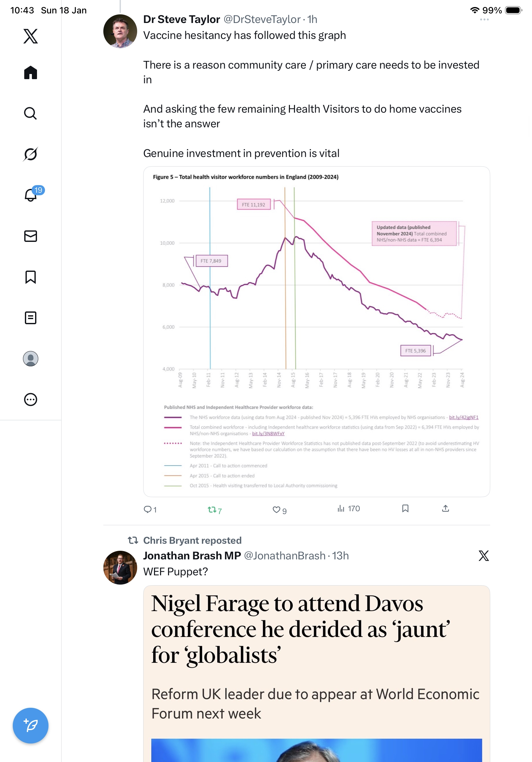This screenshot has width=532, height=762.
Task: Reply to Dr Steve Taylor's post
Action: point(147,510)
